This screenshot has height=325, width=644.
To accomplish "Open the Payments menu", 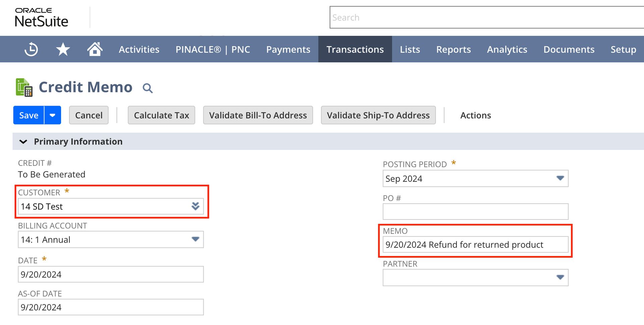I will 288,49.
